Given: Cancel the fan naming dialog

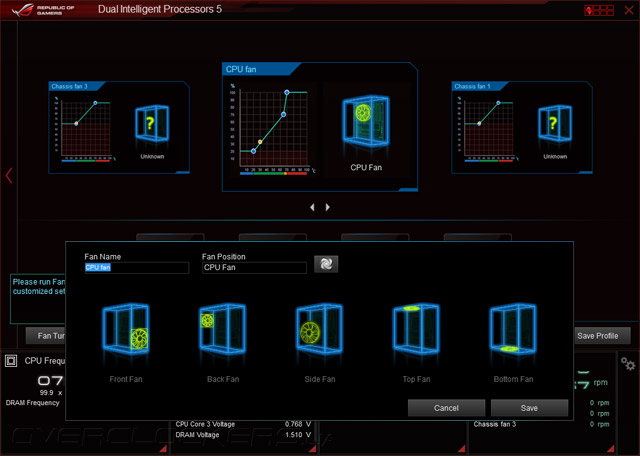Looking at the screenshot, I should (x=446, y=408).
